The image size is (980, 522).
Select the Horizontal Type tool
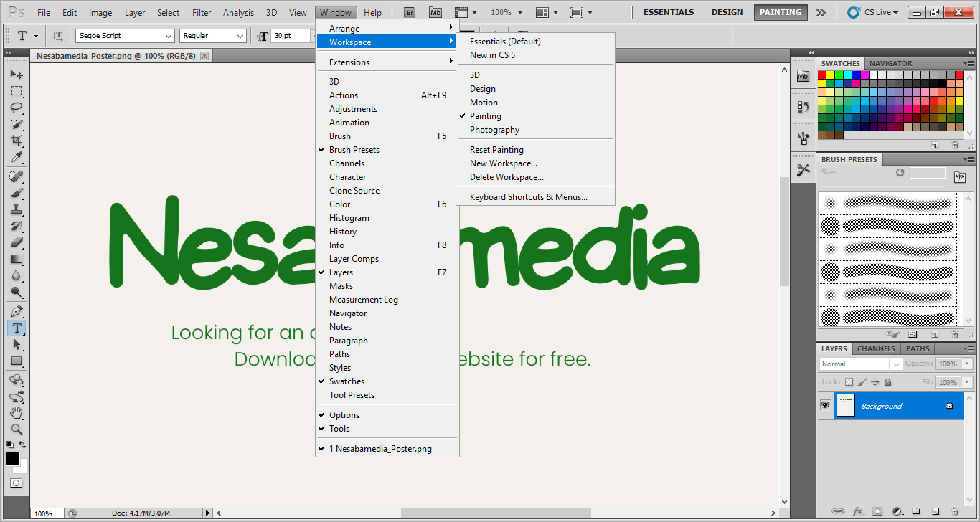click(16, 328)
